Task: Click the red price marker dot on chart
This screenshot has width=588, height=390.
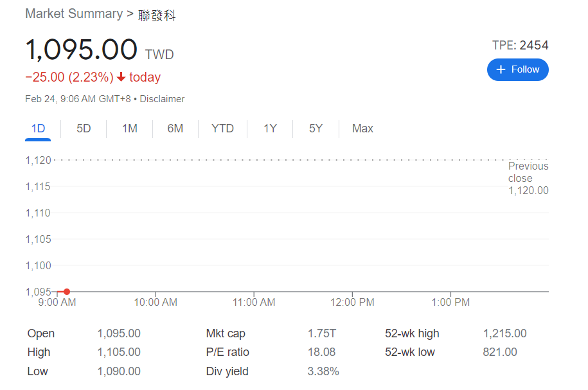Action: [x=67, y=292]
